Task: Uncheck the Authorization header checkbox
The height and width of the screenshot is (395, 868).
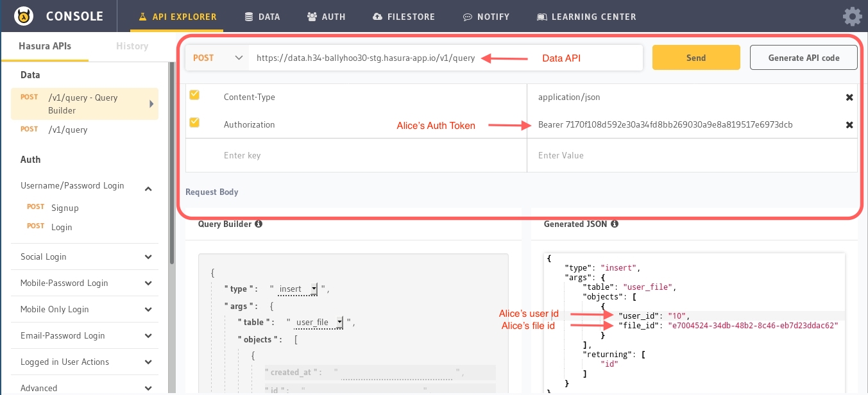Action: pyautogui.click(x=194, y=122)
